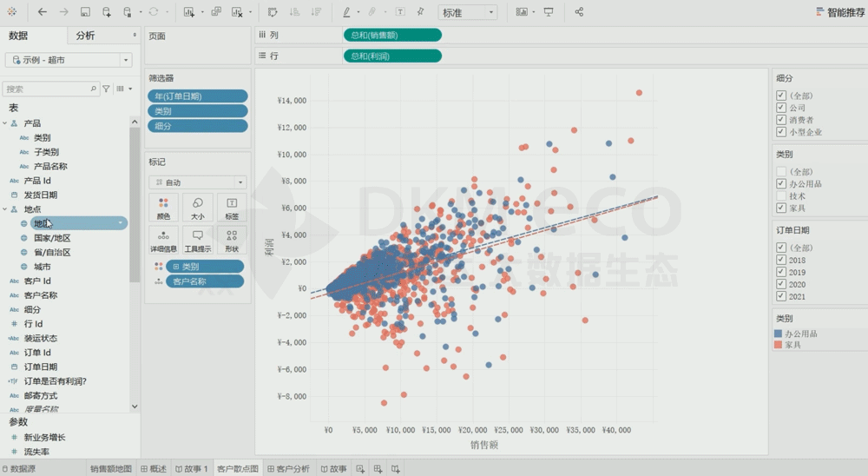The width and height of the screenshot is (868, 476).
Task: Open presentation mode with the monitor icon
Action: (548, 12)
